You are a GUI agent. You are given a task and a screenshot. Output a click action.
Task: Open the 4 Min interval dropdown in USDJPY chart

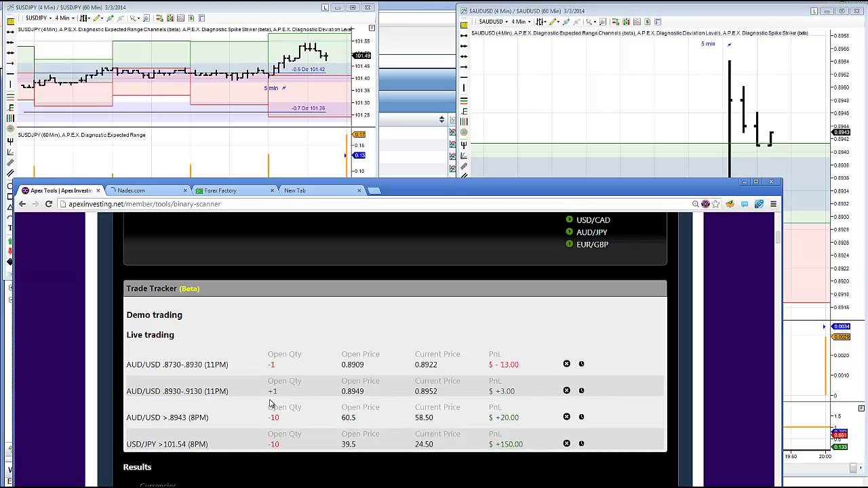[x=64, y=18]
